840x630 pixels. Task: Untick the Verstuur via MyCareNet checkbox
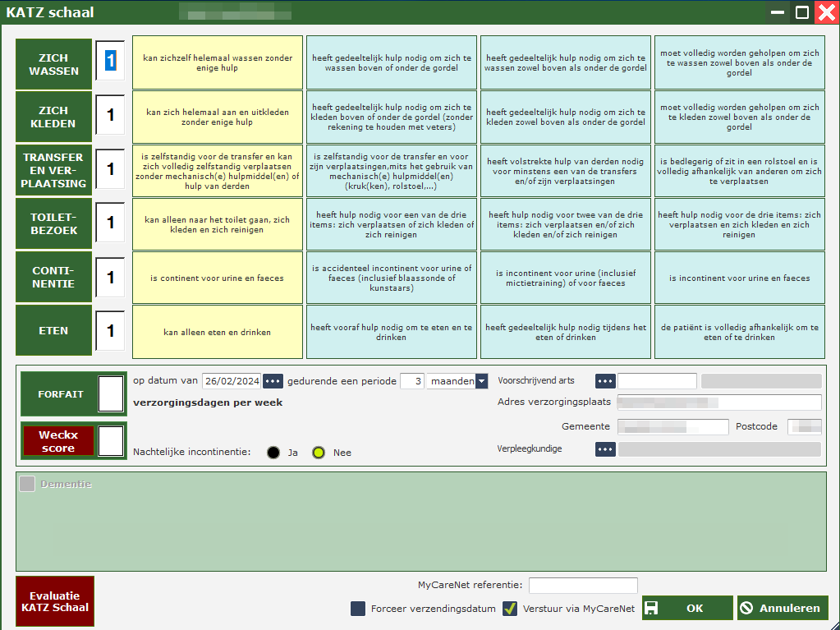point(510,609)
